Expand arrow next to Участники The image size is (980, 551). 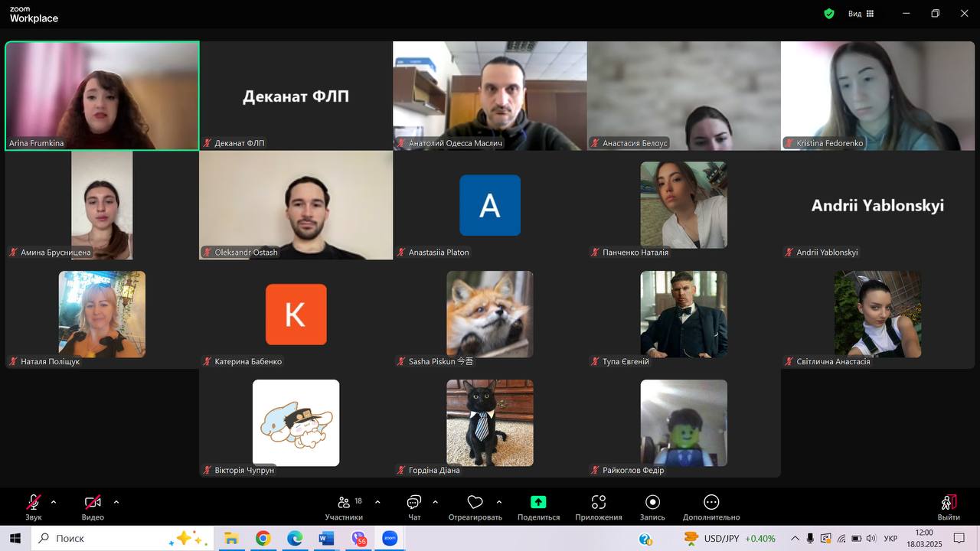tap(377, 502)
